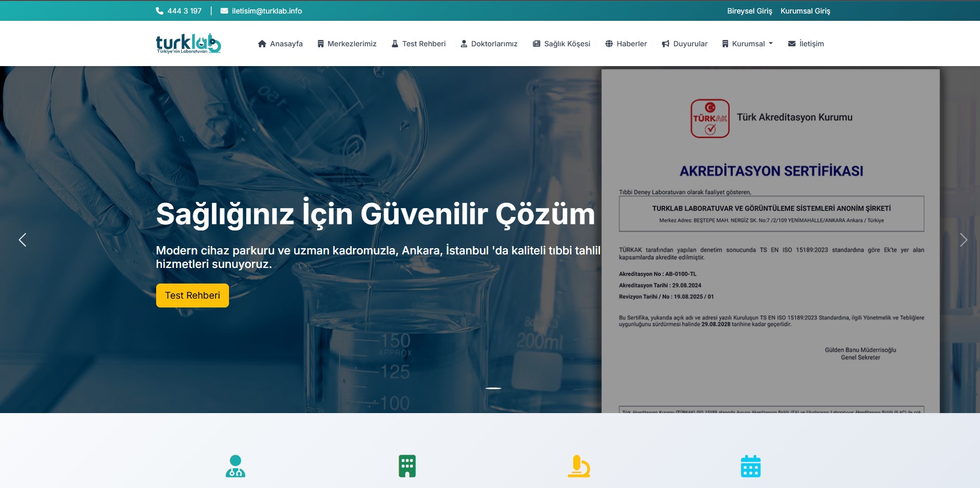Open Bireysel Giriş login link

pos(749,11)
